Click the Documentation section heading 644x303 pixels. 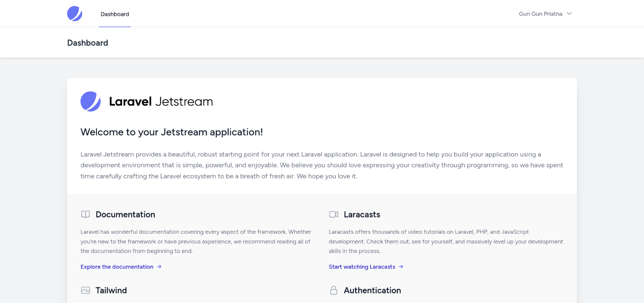point(125,214)
